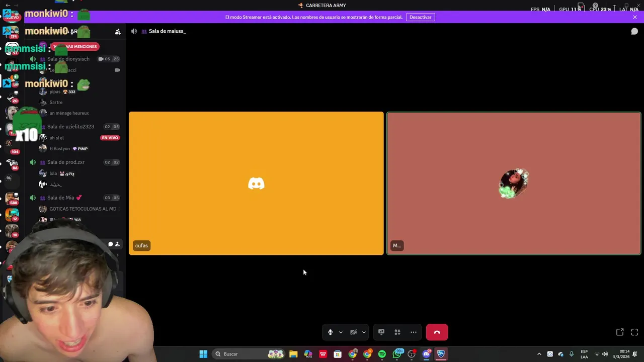Select the M... participant avatar tile
Viewport: 644px width, 362px height.
(514, 184)
